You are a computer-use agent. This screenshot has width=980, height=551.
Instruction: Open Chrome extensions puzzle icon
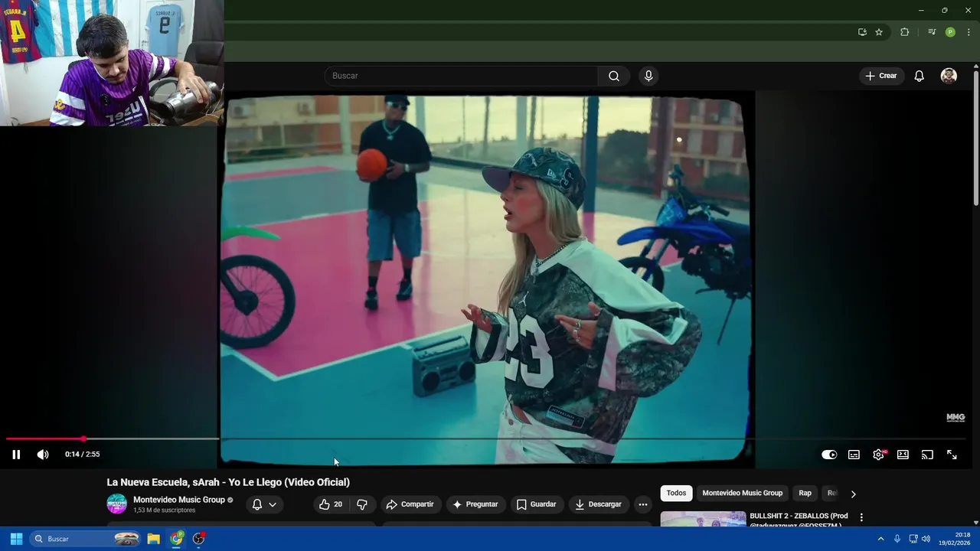[905, 32]
